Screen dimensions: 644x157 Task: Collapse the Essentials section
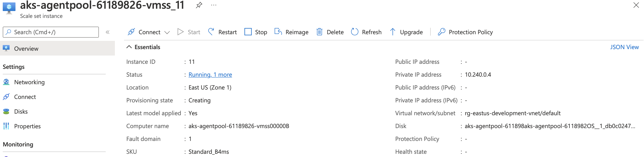pyautogui.click(x=129, y=47)
